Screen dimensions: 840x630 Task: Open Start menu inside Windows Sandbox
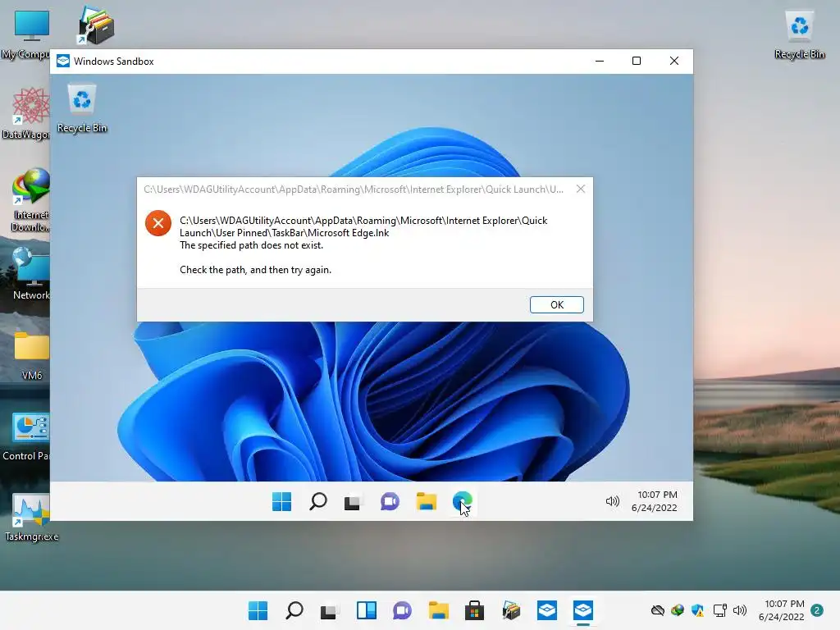pyautogui.click(x=282, y=502)
